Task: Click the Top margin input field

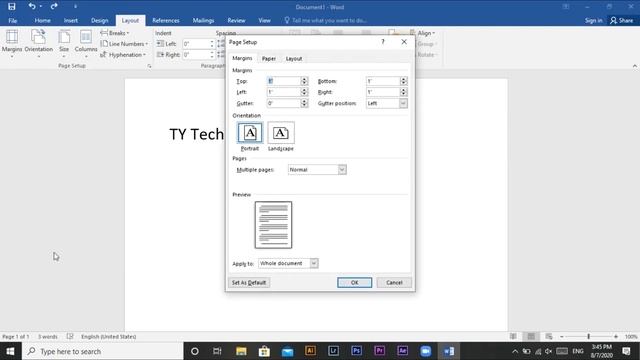Action: point(284,81)
